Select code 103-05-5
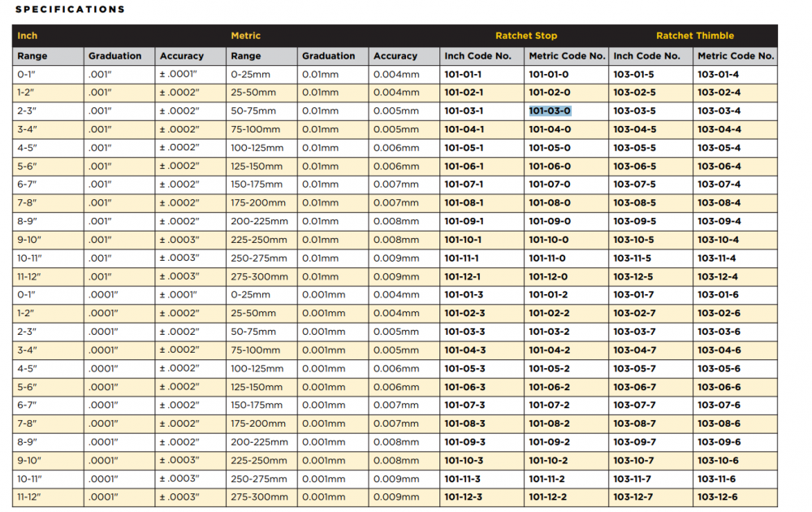This screenshot has height=512, width=812. [x=634, y=148]
